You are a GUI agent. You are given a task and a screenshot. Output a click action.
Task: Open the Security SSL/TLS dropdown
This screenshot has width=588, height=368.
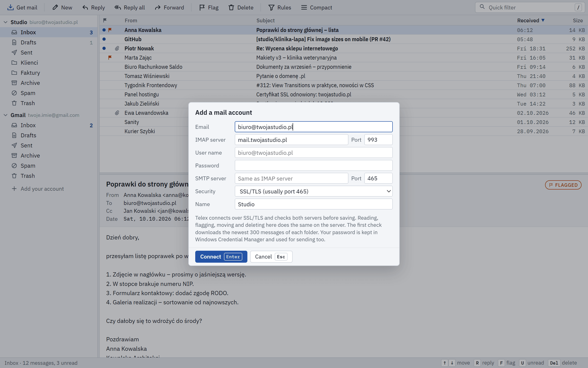314,191
